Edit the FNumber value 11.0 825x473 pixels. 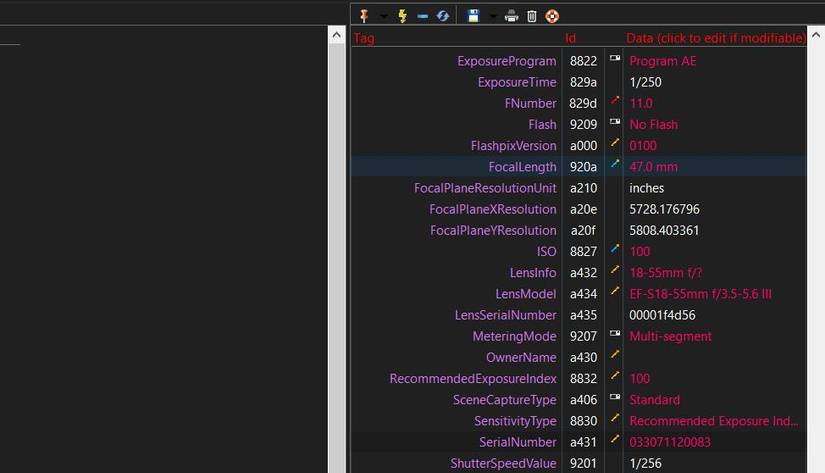[x=641, y=103]
